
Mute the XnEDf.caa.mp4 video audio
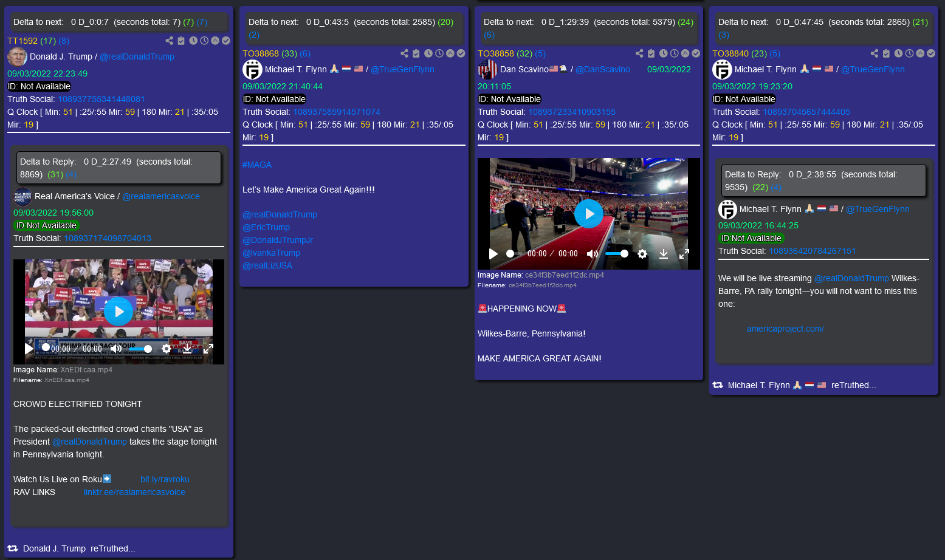115,349
